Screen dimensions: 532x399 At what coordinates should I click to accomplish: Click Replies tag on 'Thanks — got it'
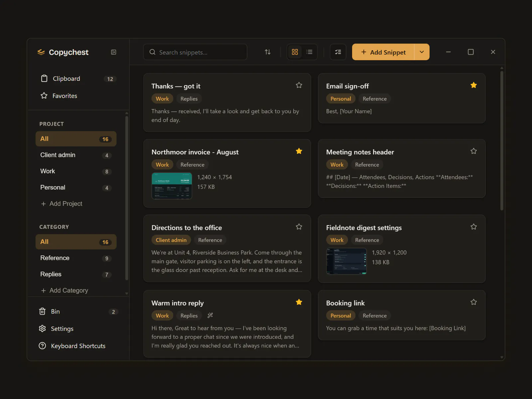coord(189,99)
